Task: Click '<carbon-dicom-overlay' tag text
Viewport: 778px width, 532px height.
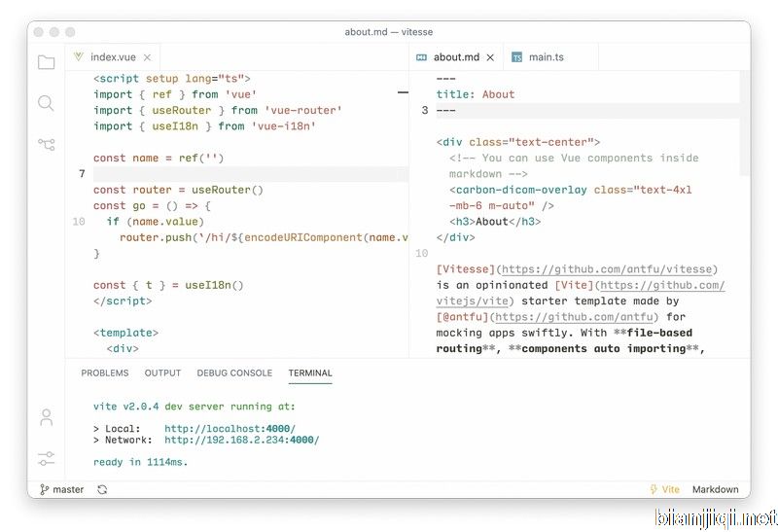Action: (x=518, y=190)
